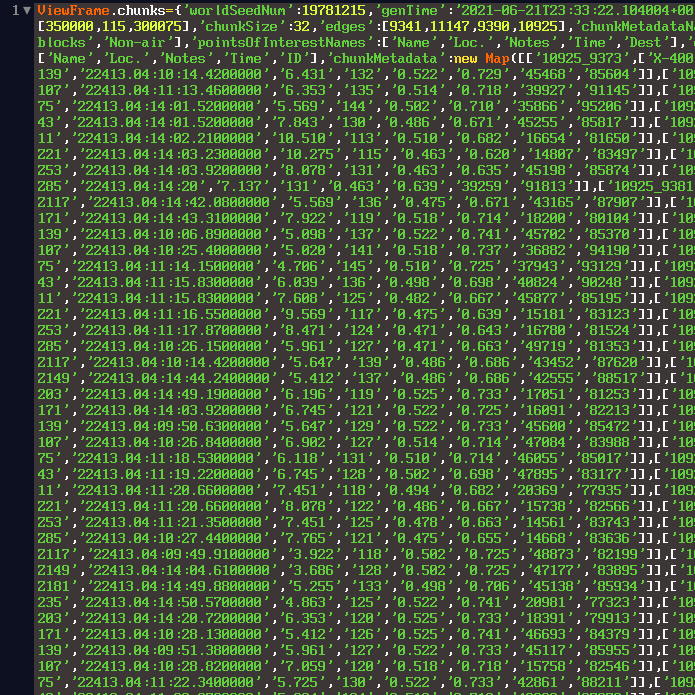
Task: Click timestamp '22413.04:11:13.4600000'
Action: click(x=173, y=90)
